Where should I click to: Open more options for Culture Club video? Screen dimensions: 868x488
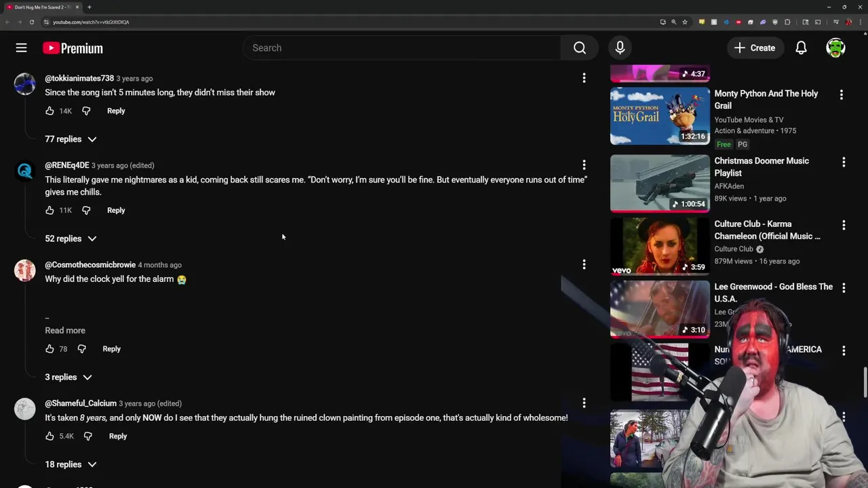tap(844, 225)
